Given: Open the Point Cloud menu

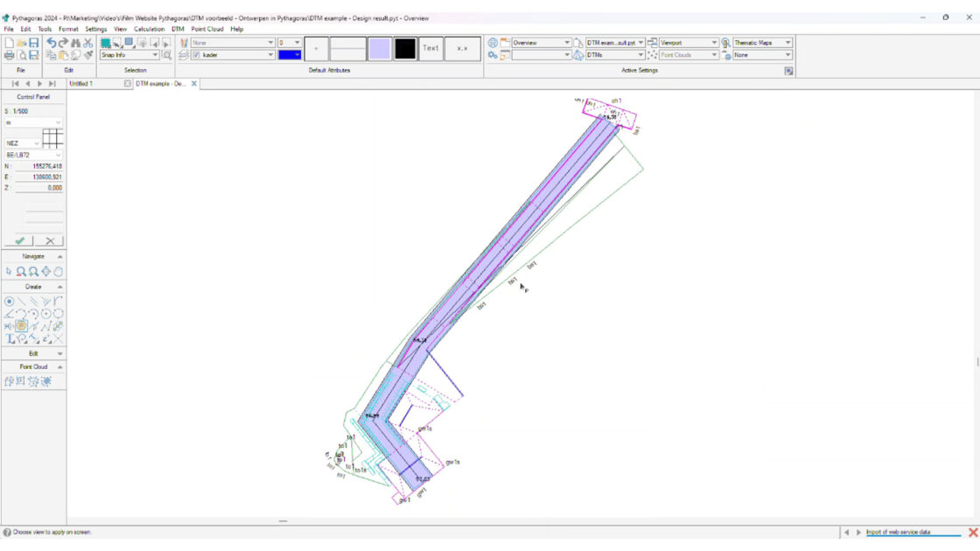Looking at the screenshot, I should (206, 30).
